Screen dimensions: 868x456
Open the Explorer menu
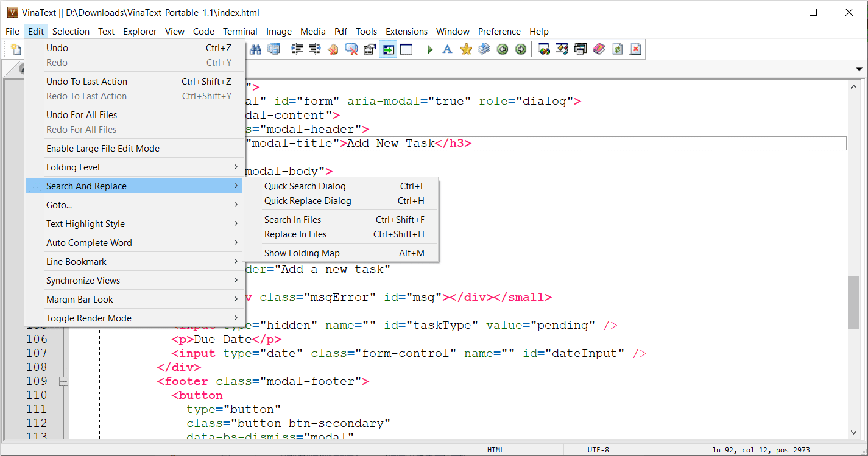click(x=139, y=31)
